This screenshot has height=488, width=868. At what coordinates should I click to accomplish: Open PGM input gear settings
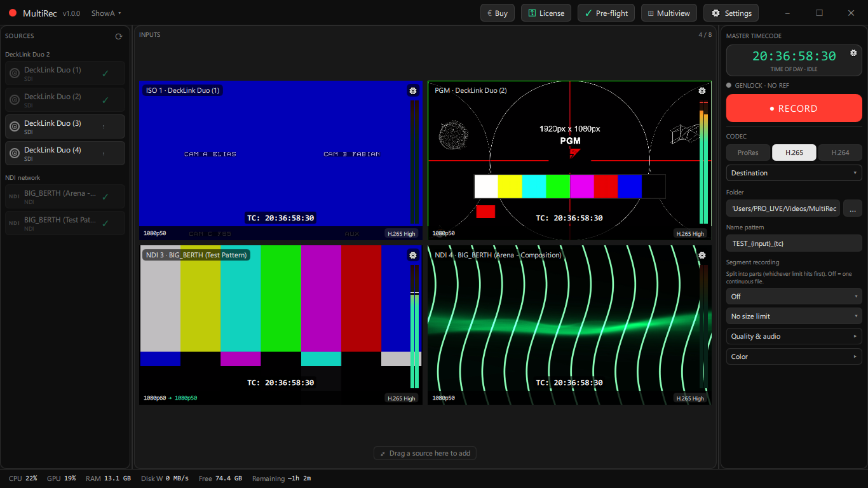pyautogui.click(x=702, y=91)
